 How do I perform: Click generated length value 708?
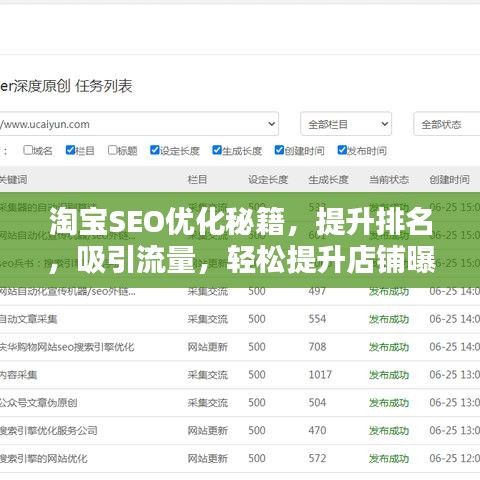(317, 347)
